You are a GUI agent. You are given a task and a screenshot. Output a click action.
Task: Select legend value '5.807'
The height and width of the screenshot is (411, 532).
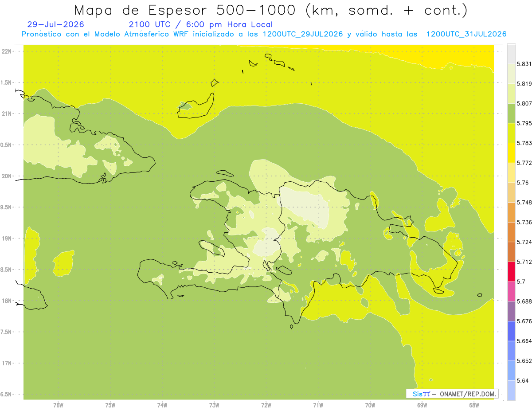(524, 103)
